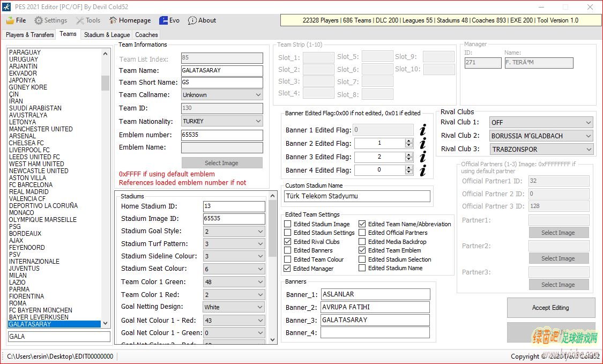This screenshot has width=603, height=364.
Task: Click the Homepage house icon
Action: pos(113,20)
